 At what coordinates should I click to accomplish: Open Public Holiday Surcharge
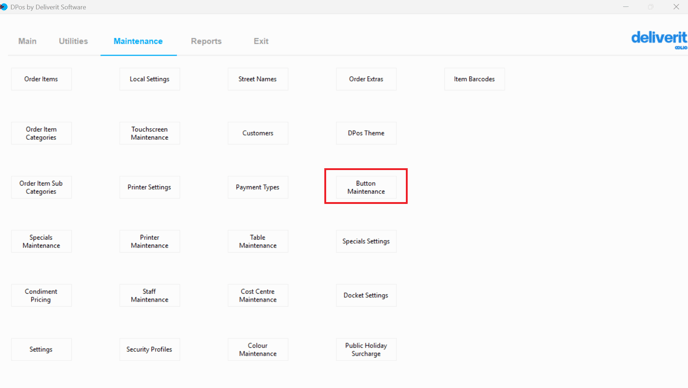tap(366, 349)
